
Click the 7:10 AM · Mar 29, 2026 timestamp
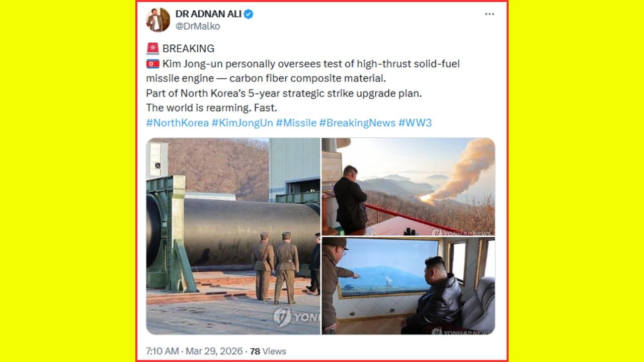click(194, 351)
